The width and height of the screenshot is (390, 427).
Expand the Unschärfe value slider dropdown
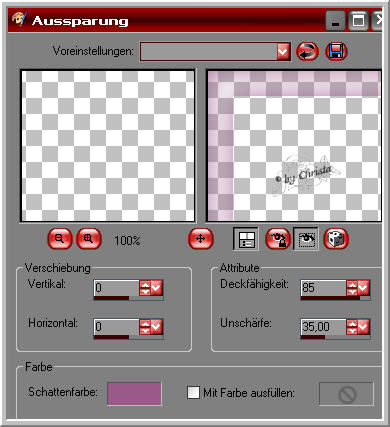pyautogui.click(x=363, y=327)
